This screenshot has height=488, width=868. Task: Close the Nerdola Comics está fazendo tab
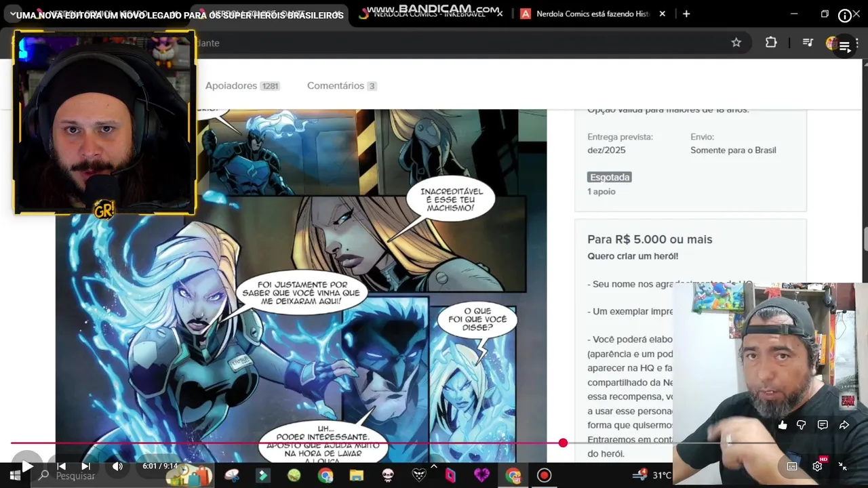[663, 14]
